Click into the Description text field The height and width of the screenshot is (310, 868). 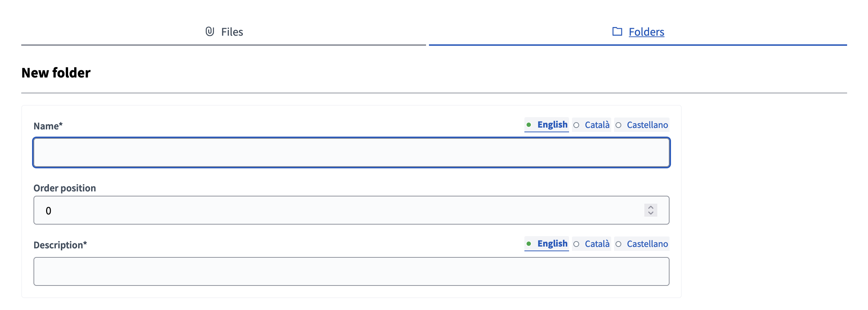click(351, 271)
